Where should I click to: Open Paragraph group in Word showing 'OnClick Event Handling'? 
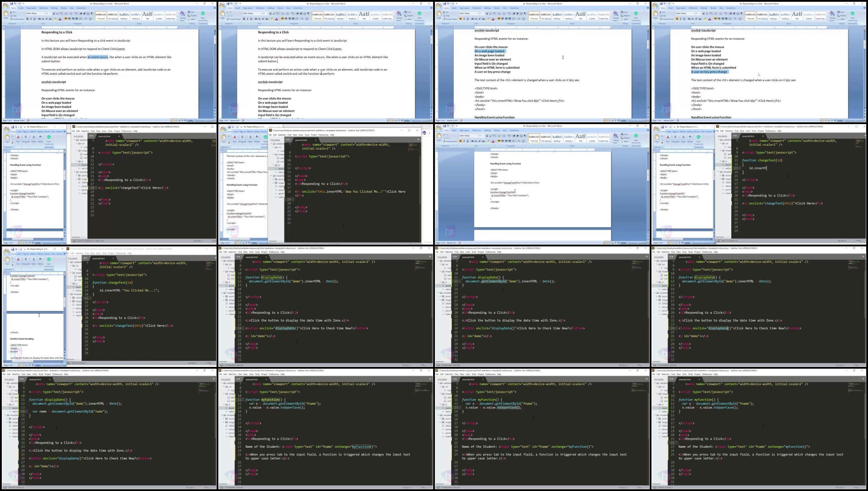click(26, 261)
